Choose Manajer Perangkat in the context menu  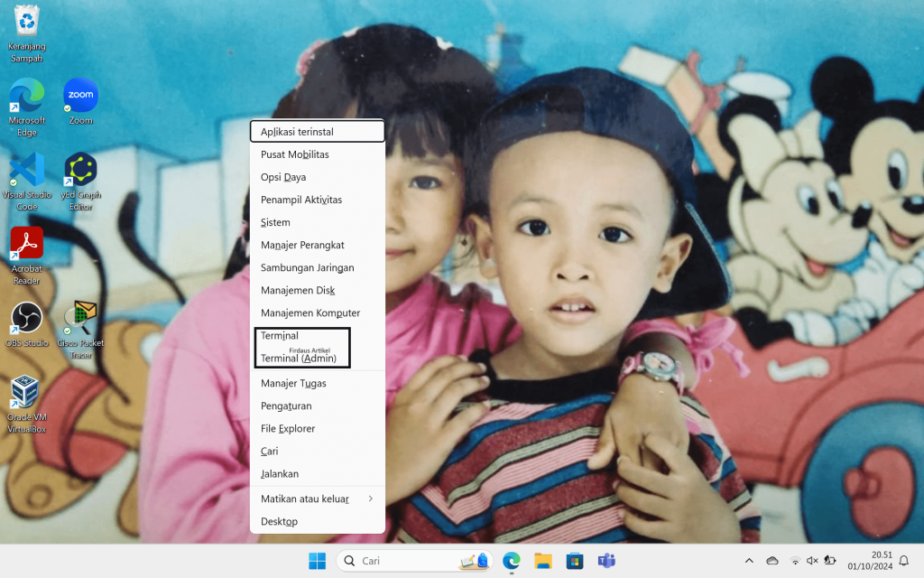(302, 245)
